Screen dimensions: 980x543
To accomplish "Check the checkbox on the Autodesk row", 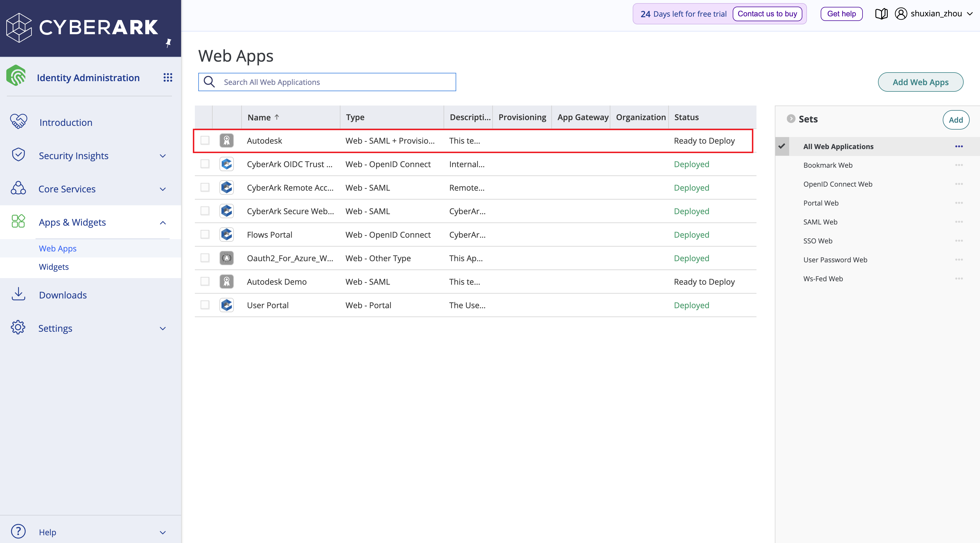I will pyautogui.click(x=205, y=140).
